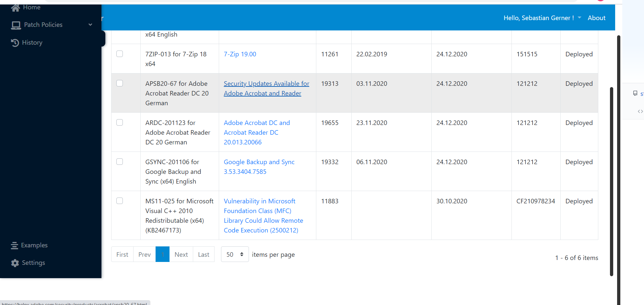Select the 7ZIP-013 for 7-Zip 18 row checkbox
The image size is (644, 305).
pyautogui.click(x=120, y=54)
